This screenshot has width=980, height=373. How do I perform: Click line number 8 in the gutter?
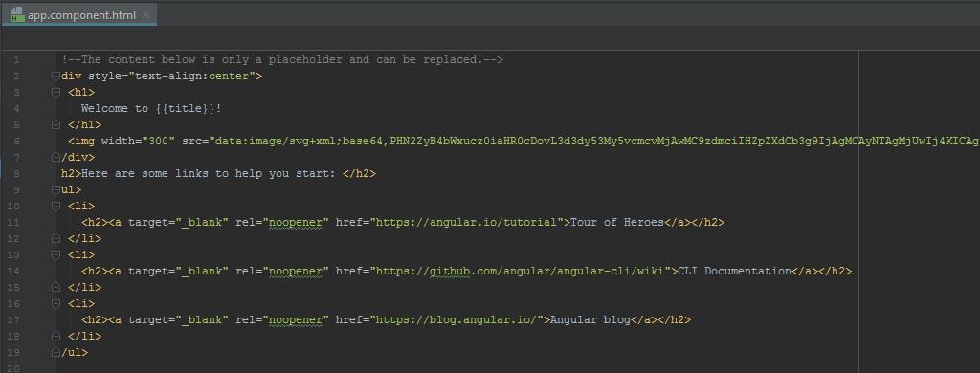tap(17, 174)
